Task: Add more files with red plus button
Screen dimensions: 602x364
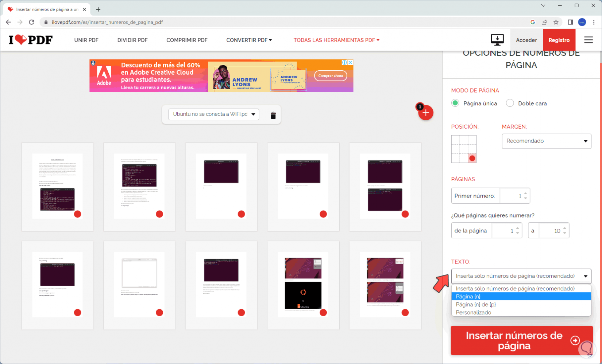Action: (x=426, y=113)
